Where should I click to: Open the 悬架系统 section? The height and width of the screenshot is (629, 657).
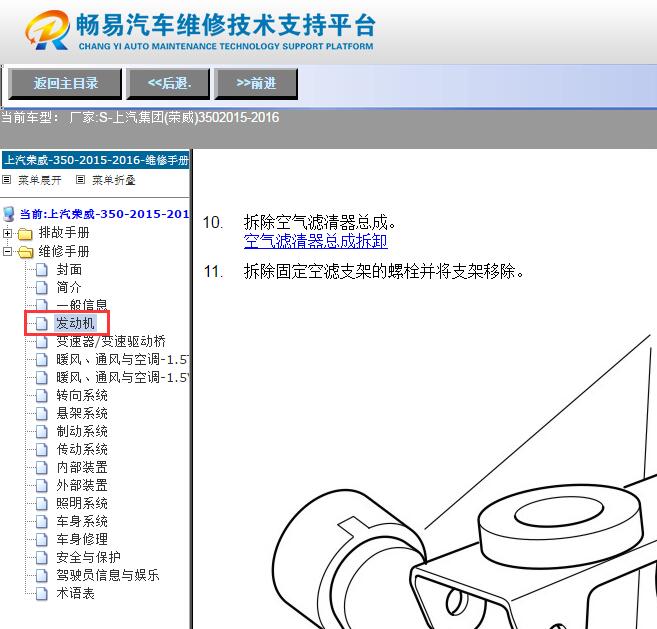[x=82, y=413]
